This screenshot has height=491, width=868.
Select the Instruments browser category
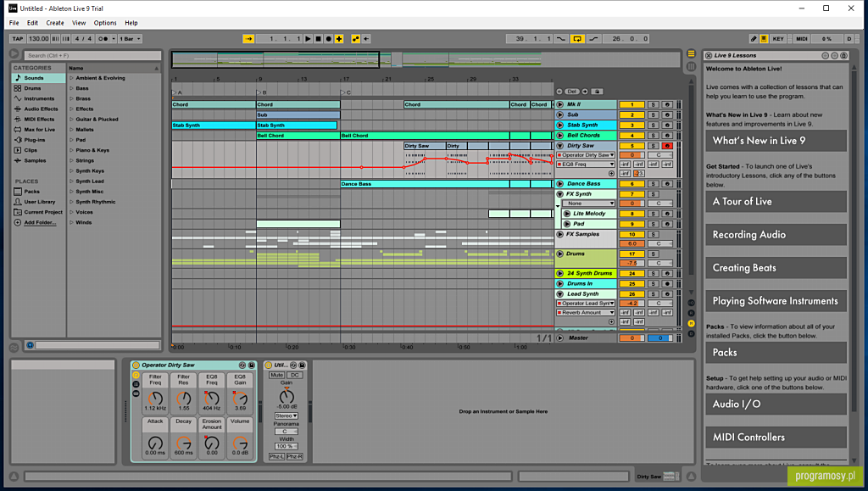[x=39, y=98]
